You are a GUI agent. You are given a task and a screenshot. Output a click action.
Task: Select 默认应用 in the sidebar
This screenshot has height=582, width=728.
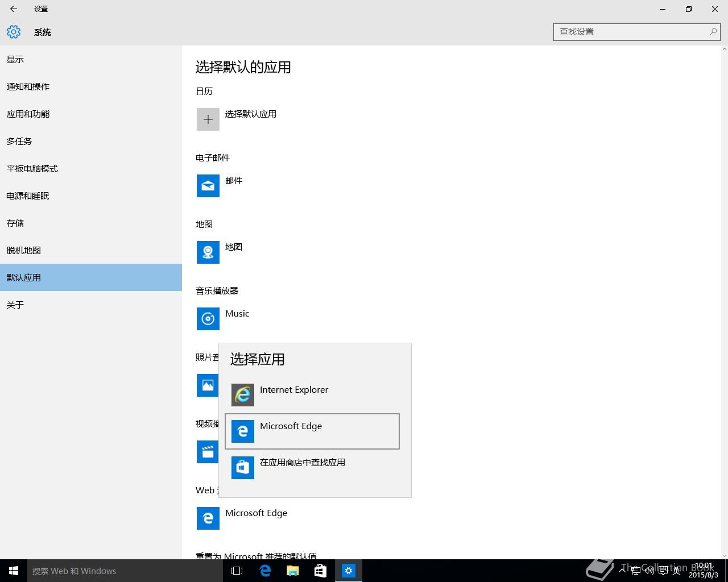91,277
